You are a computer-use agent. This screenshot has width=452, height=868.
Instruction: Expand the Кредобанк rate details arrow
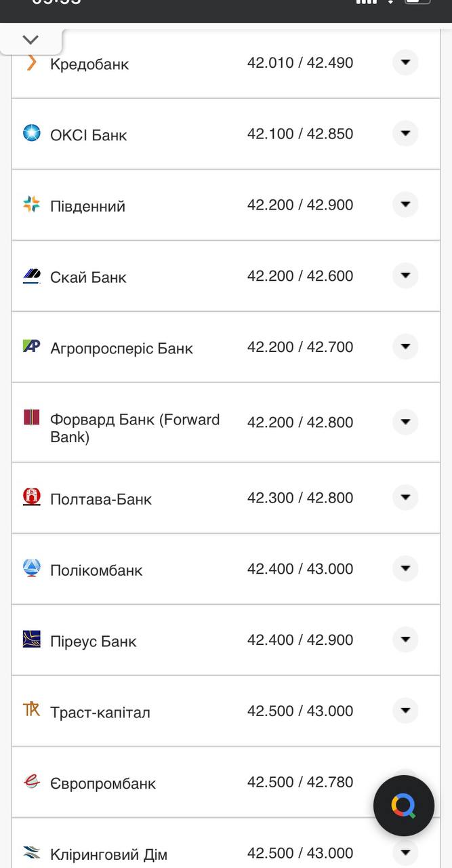tap(405, 62)
